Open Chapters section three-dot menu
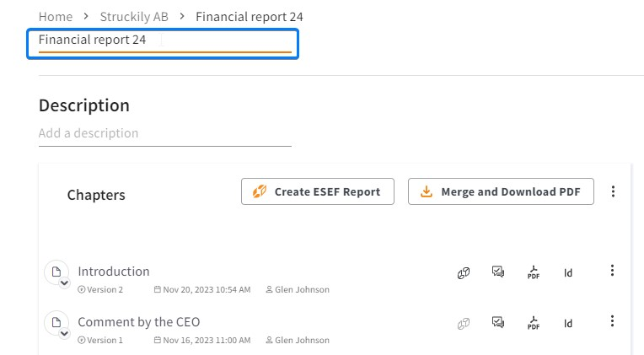The image size is (644, 355). click(x=613, y=191)
